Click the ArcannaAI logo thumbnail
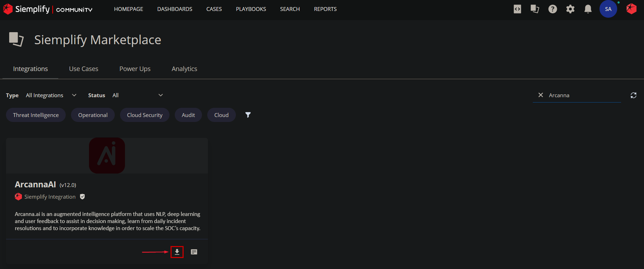 [107, 156]
